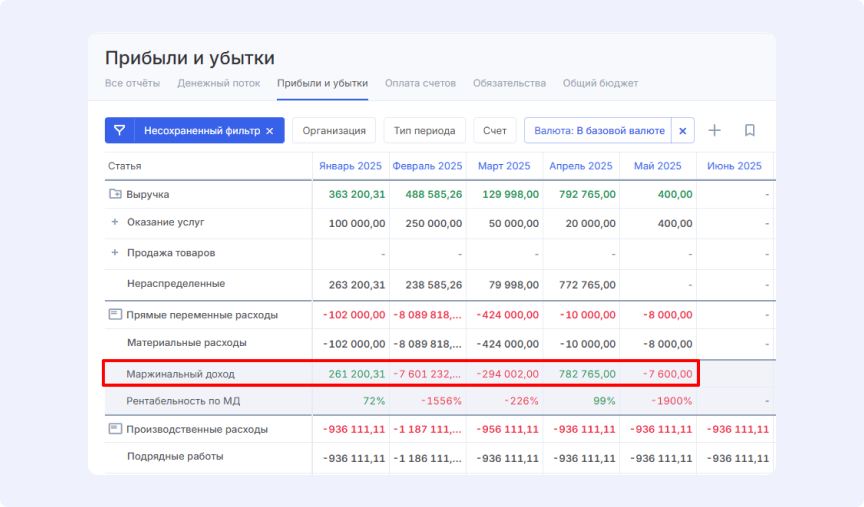Switch to the Все отчёты tab
Screen dimensions: 864x507
(132, 83)
